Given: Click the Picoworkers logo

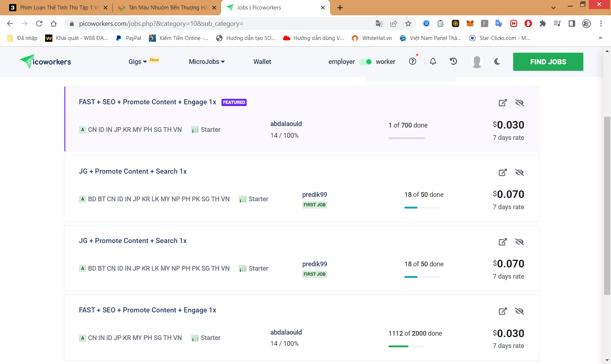Looking at the screenshot, I should tap(45, 62).
